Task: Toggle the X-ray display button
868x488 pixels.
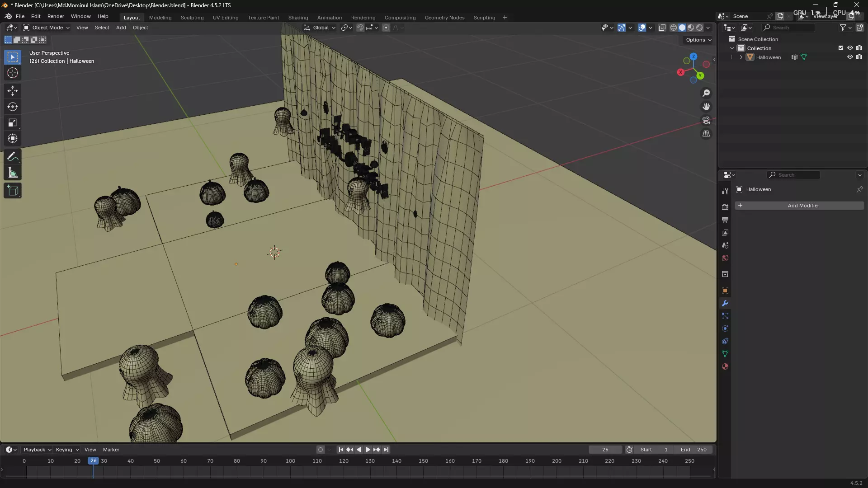Action: [662, 28]
